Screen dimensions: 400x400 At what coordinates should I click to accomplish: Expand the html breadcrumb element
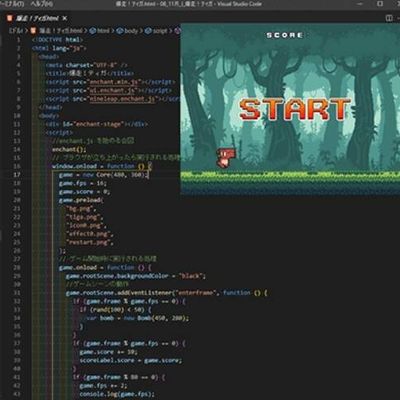click(x=99, y=31)
